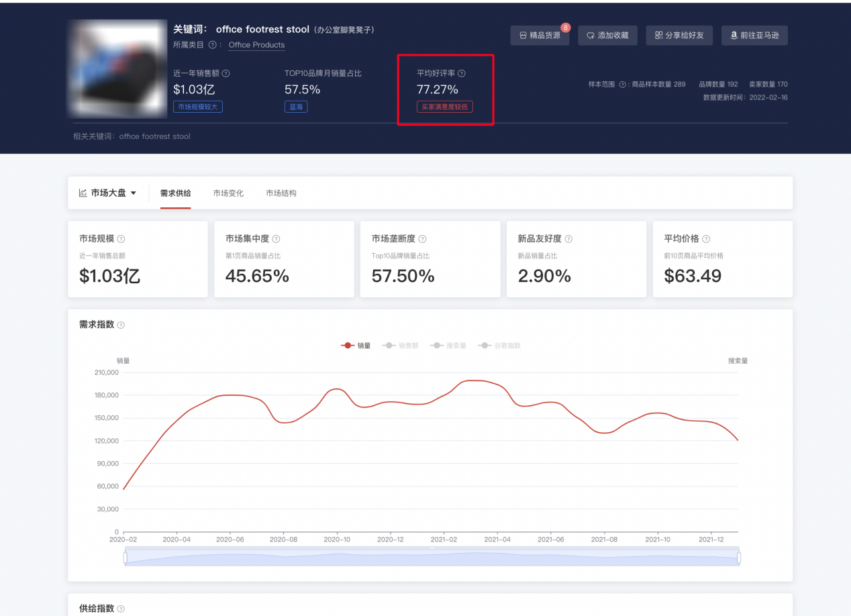Click the question mark icon next to 市场规模
Viewport: 851px width, 616px height.
click(121, 239)
